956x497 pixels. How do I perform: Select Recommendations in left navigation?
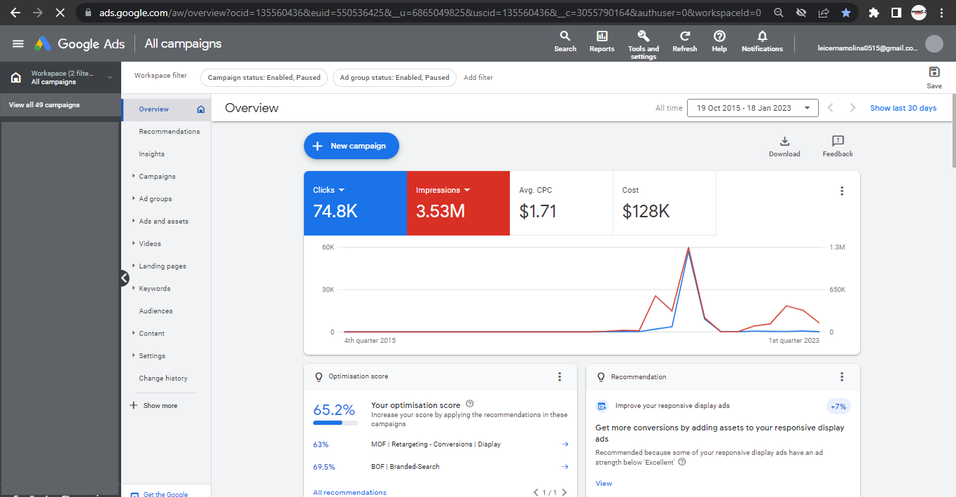click(x=169, y=131)
